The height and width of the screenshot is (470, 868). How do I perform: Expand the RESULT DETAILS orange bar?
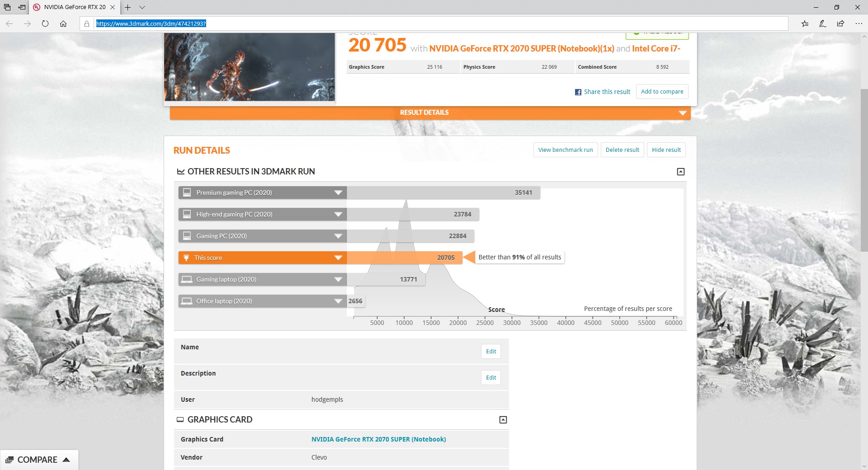pyautogui.click(x=430, y=113)
